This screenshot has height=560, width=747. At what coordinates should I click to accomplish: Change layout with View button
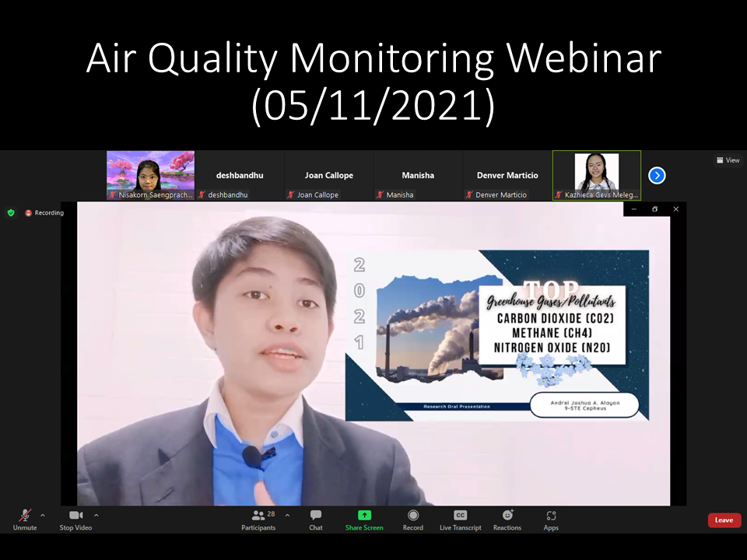point(728,160)
